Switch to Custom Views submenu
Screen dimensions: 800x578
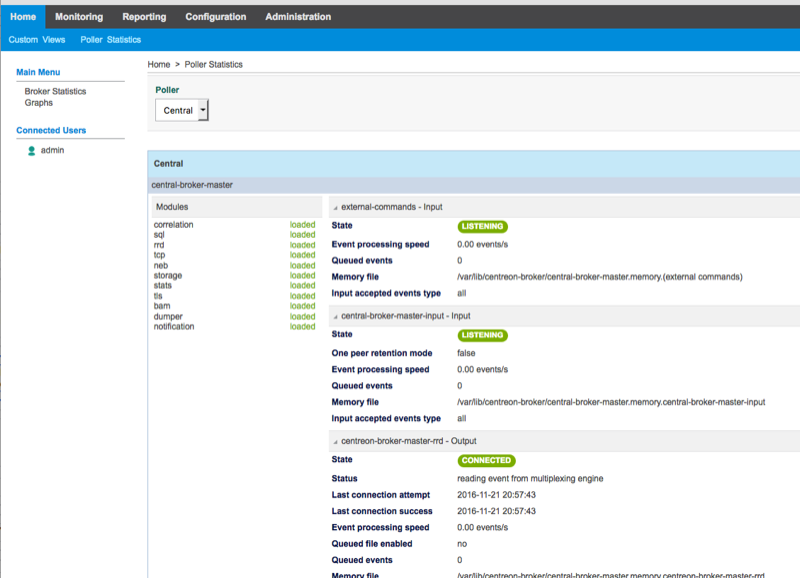point(37,40)
